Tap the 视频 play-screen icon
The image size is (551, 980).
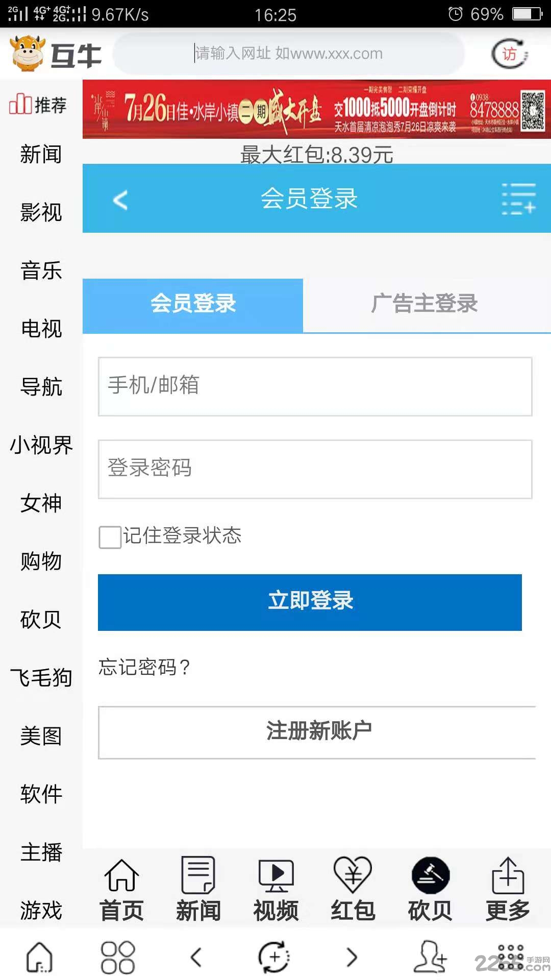tap(275, 875)
